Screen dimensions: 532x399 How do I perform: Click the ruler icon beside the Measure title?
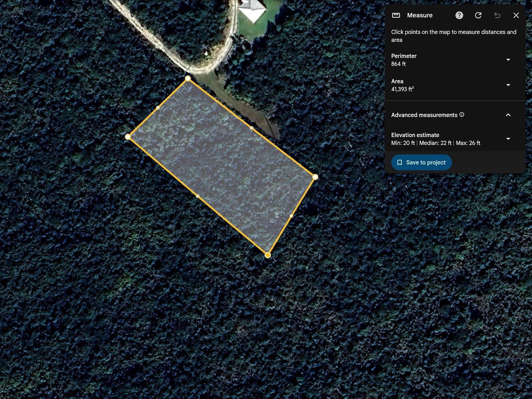[x=396, y=15]
